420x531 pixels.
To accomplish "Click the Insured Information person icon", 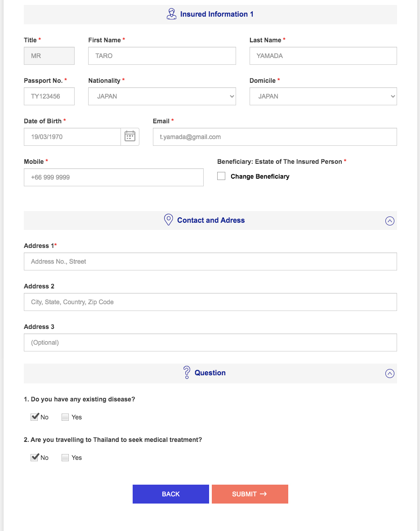I will (171, 14).
